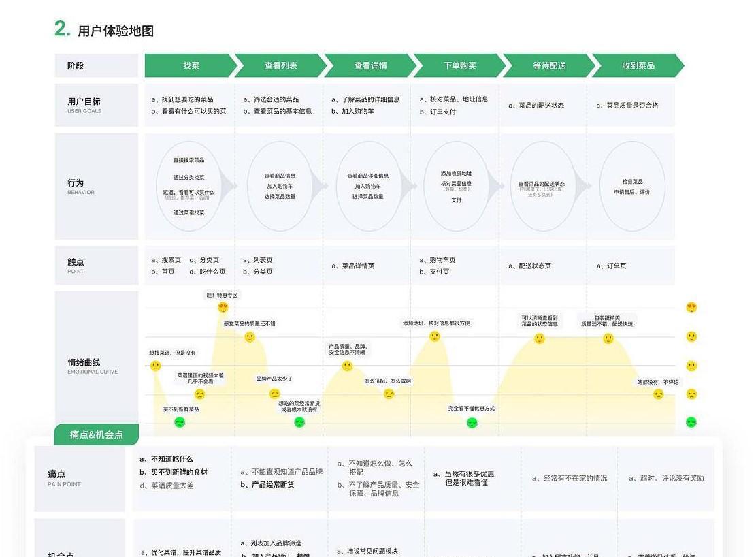Select the smiling emoji under 感觉菜品的质量还不错
The image size is (756, 557).
[250, 337]
